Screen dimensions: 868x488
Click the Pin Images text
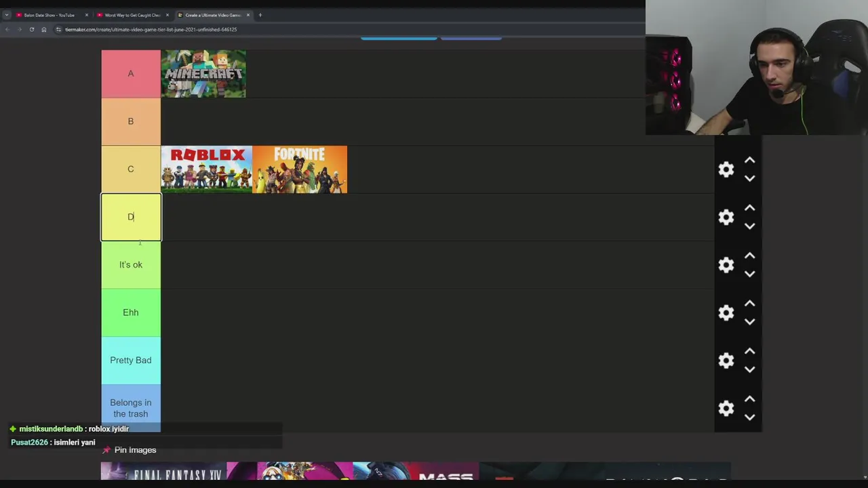click(135, 450)
